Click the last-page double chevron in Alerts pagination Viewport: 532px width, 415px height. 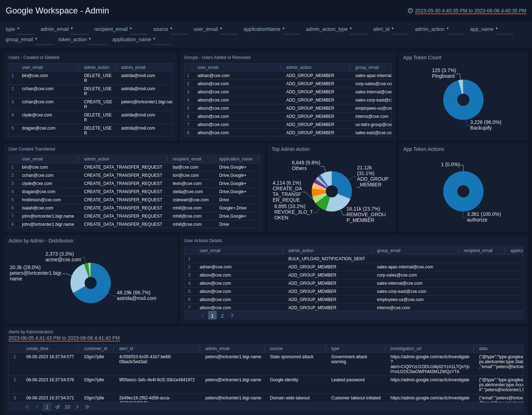coord(87,407)
